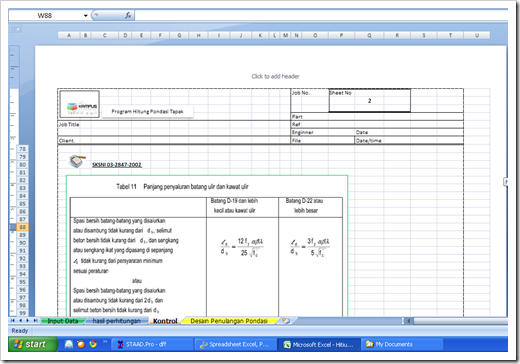
Task: Click the Show Desktop quick launch icon
Action: [69, 344]
